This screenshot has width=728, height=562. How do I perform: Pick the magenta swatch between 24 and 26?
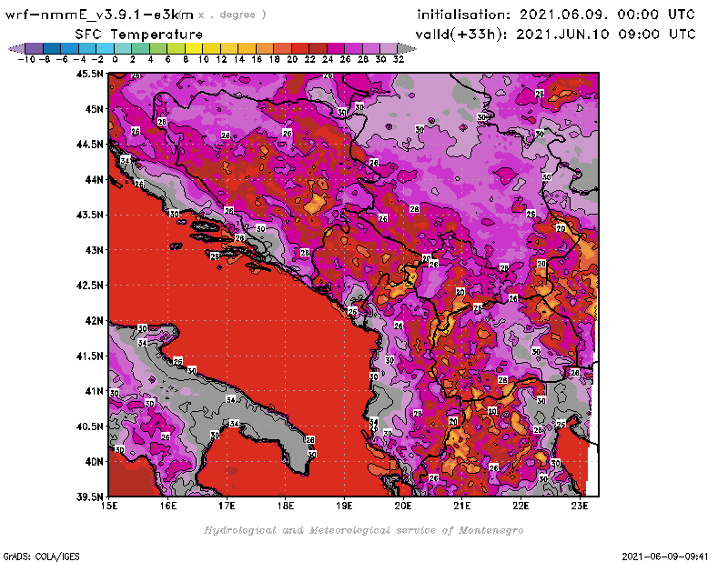(336, 48)
